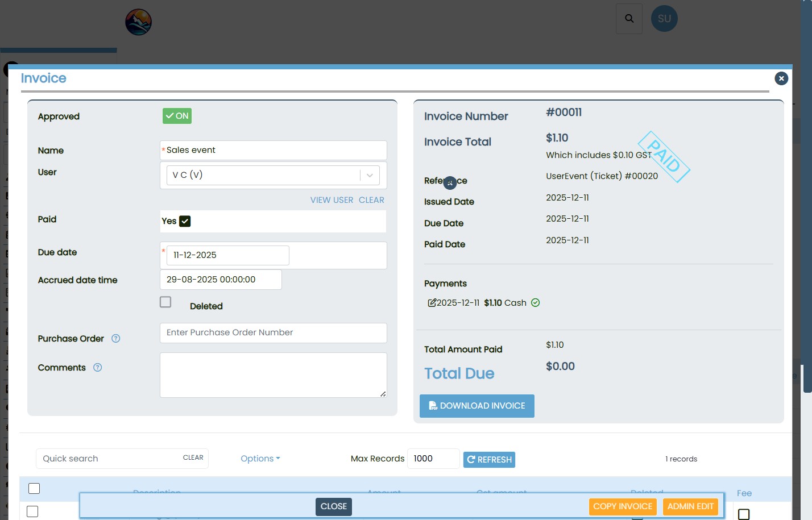The image size is (812, 520).
Task: Click the CLEAR link next to Quick search
Action: click(193, 457)
